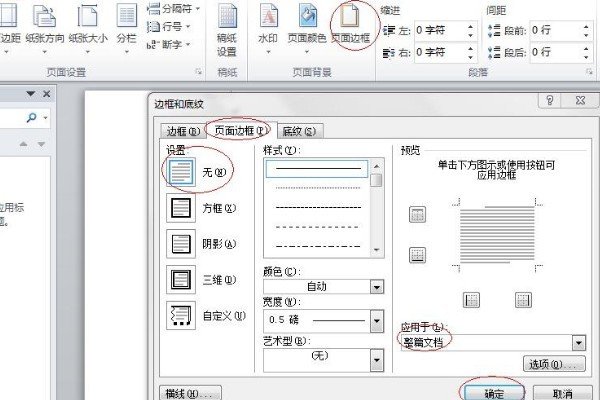Image resolution: width=600 pixels, height=400 pixels.
Task: Decrease 段后 spacing with down arrow
Action: coord(586,56)
